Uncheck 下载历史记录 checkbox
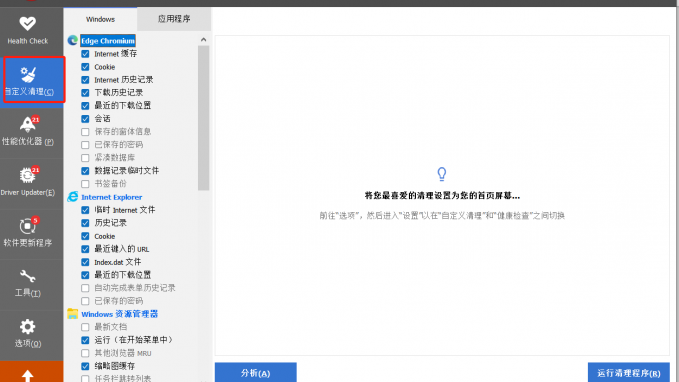Screen dimensions: 679x382 coord(85,93)
